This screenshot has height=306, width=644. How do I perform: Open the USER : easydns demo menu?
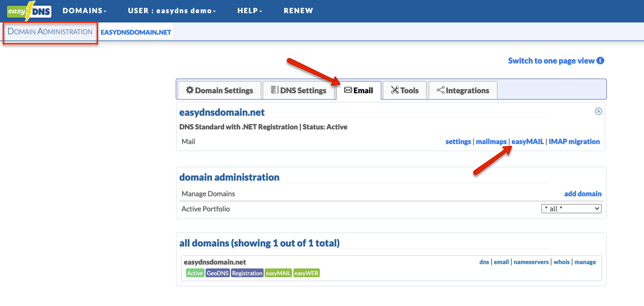172,11
